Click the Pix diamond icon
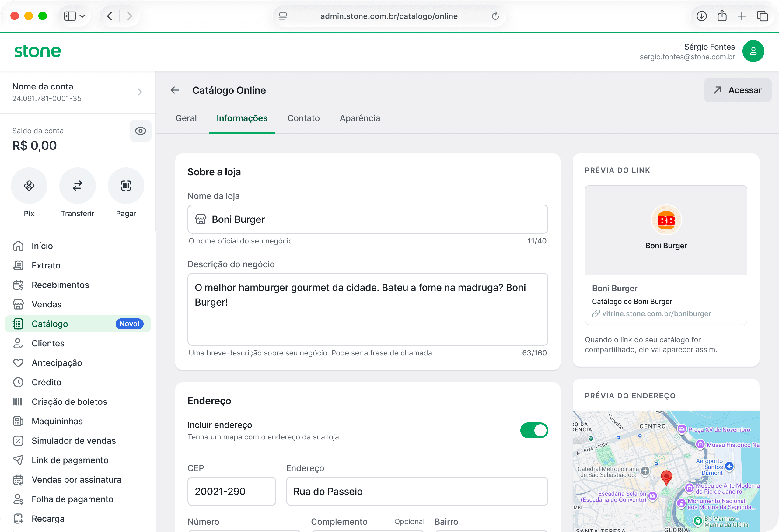779x532 pixels. 29,186
